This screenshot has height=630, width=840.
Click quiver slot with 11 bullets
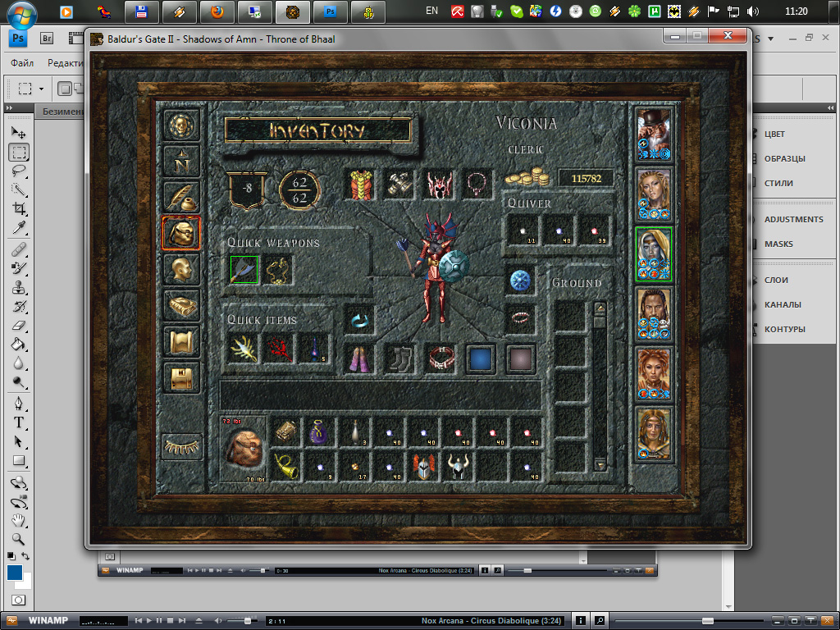click(523, 231)
